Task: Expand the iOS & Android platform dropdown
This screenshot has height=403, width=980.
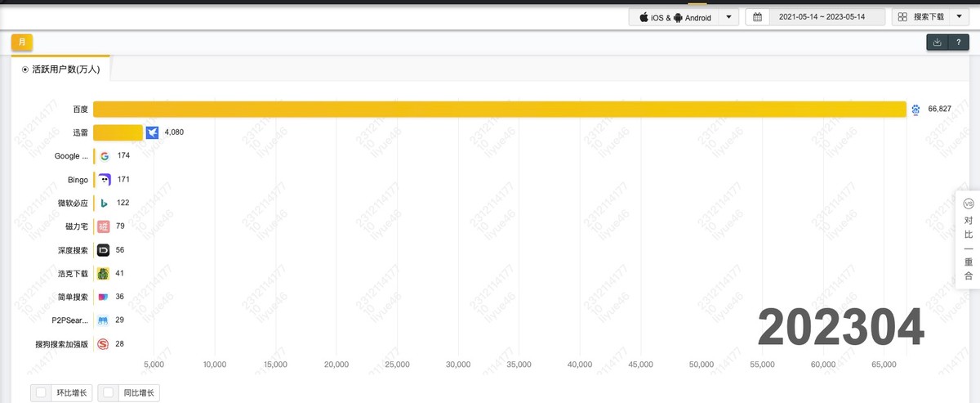Action: click(728, 17)
